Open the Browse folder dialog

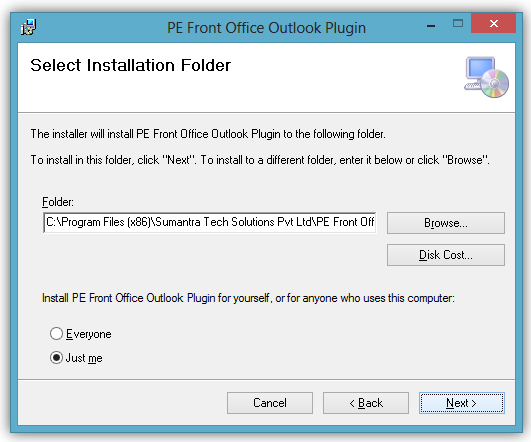coord(446,223)
